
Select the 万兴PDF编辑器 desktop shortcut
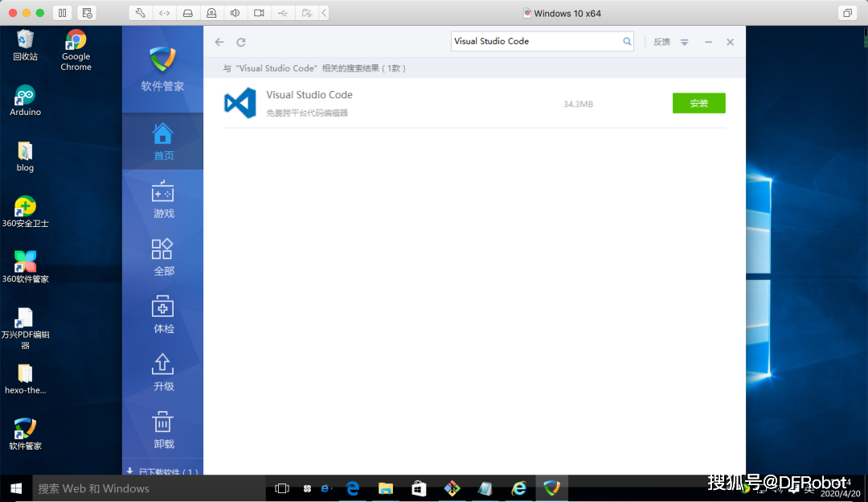pyautogui.click(x=25, y=328)
